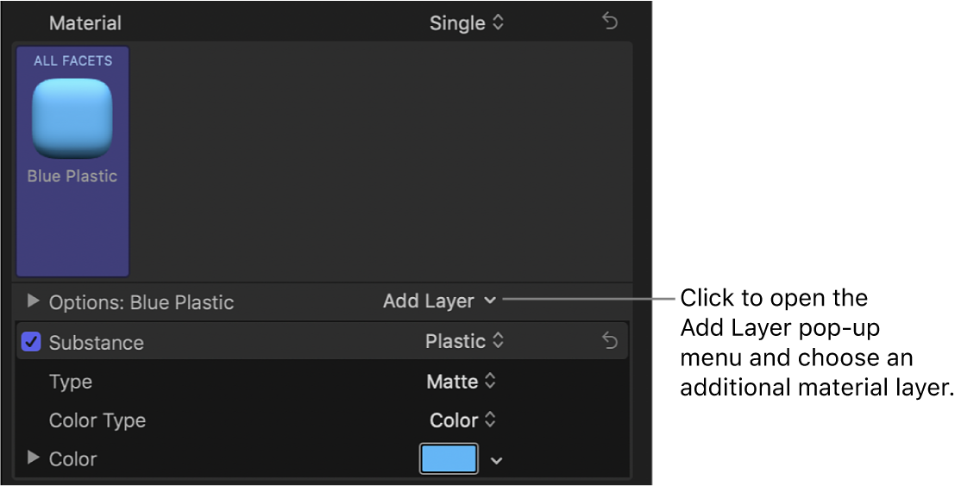Reset the Material settings with the arrow icon

pos(610,22)
